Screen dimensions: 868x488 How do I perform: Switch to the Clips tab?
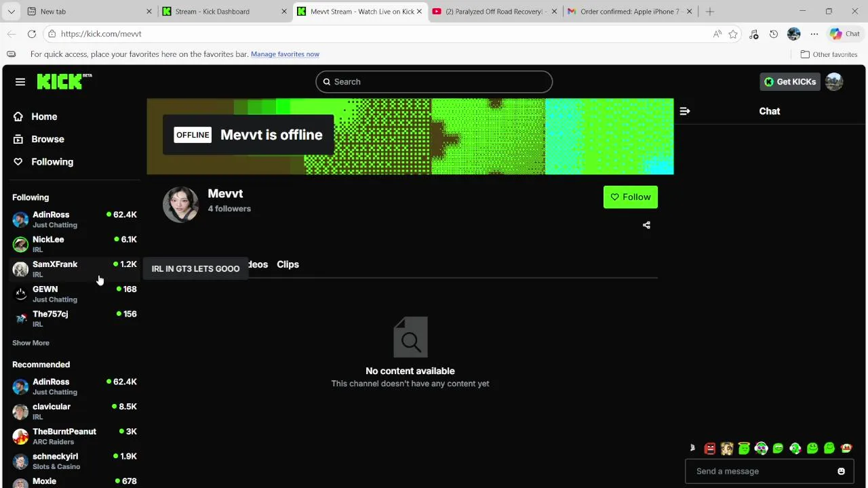pyautogui.click(x=288, y=264)
